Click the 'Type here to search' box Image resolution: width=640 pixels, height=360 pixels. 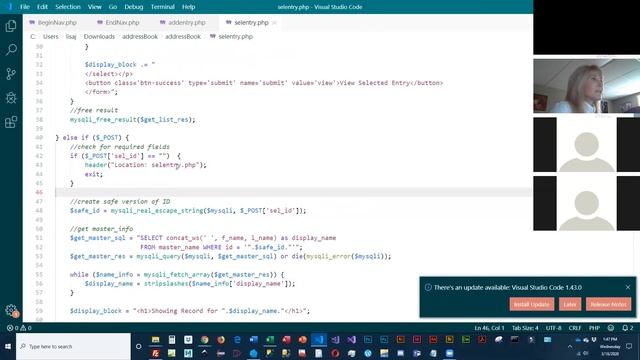(73, 347)
